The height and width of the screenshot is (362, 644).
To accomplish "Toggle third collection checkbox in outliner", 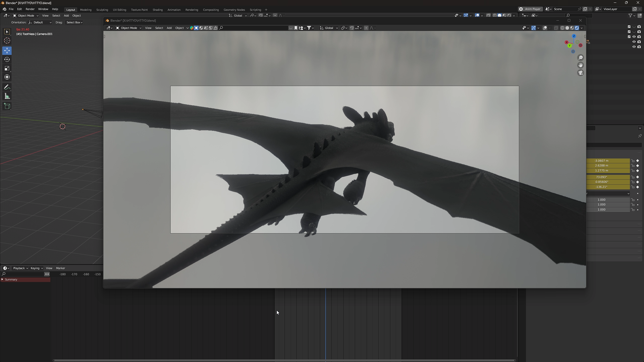I will pyautogui.click(x=629, y=37).
